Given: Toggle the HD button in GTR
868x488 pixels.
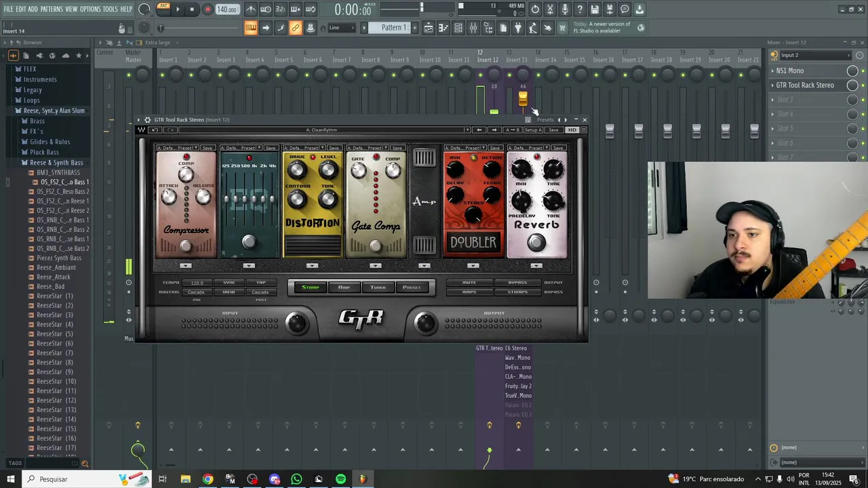Looking at the screenshot, I should coord(572,130).
